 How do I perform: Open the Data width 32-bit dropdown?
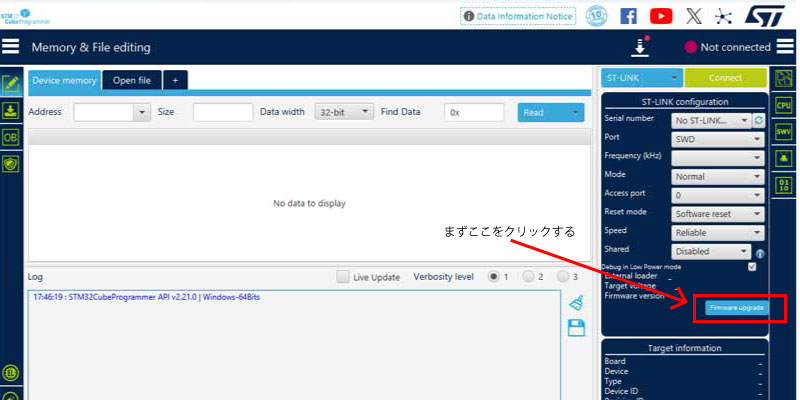344,112
